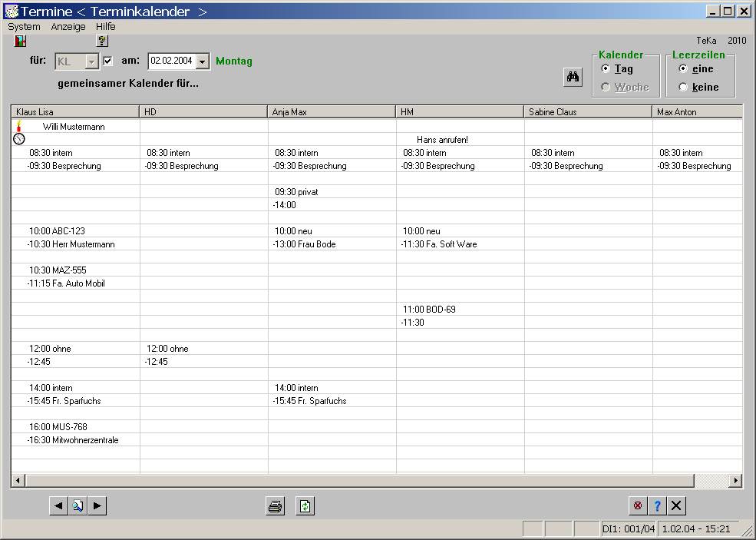Click the exit door icon in toolbar
The height and width of the screenshot is (540, 756).
pyautogui.click(x=21, y=41)
